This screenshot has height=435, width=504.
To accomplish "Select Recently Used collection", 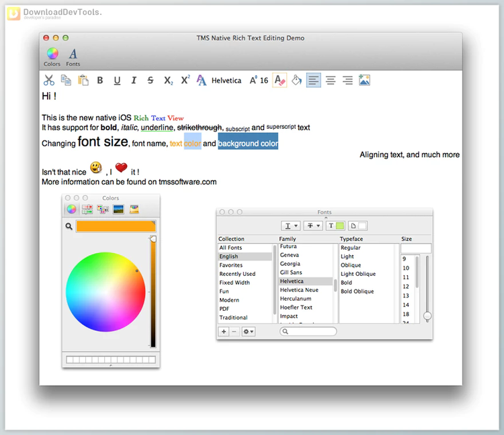I will click(245, 273).
